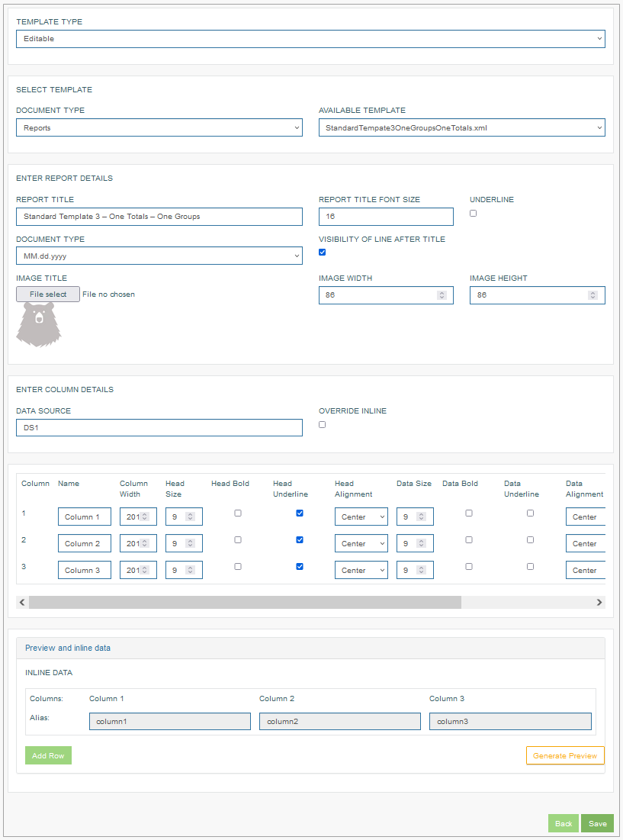Click the Add Row button
This screenshot has height=840, width=623.
click(x=48, y=756)
